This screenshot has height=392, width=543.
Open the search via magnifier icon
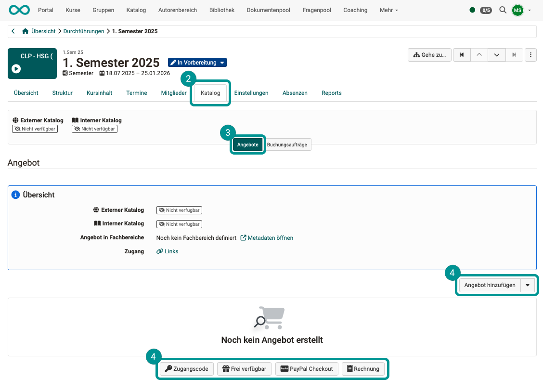click(503, 10)
